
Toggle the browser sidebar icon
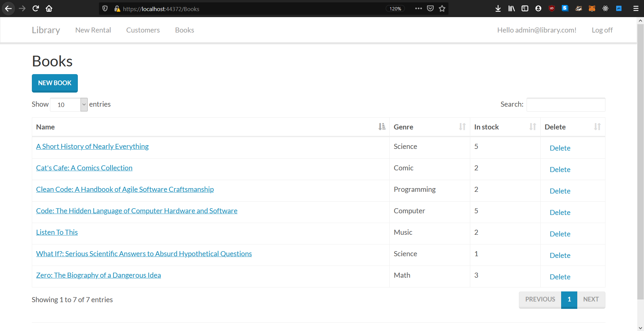coord(525,9)
